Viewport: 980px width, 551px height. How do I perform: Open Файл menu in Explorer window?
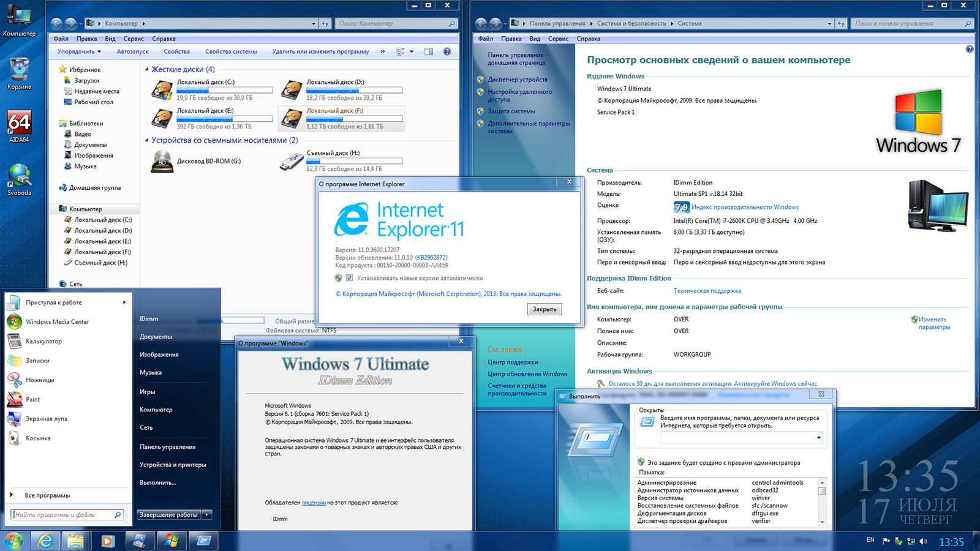click(x=61, y=39)
